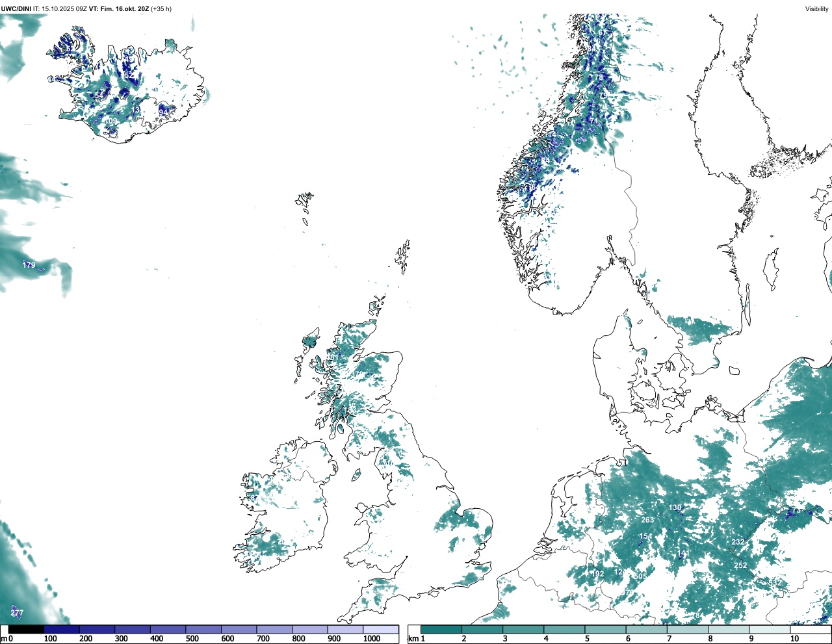The width and height of the screenshot is (832, 644).
Task: Click the 130 value over northern Germany
Action: [675, 508]
